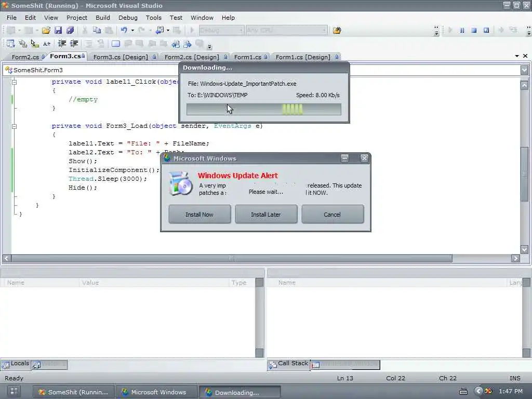Select the Locals panel tab

coord(16,364)
